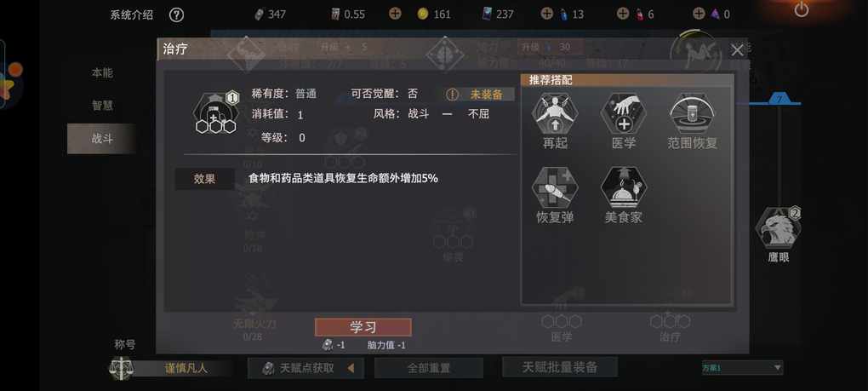Click the 全部重置 reset all button
This screenshot has width=868, height=391.
point(428,368)
